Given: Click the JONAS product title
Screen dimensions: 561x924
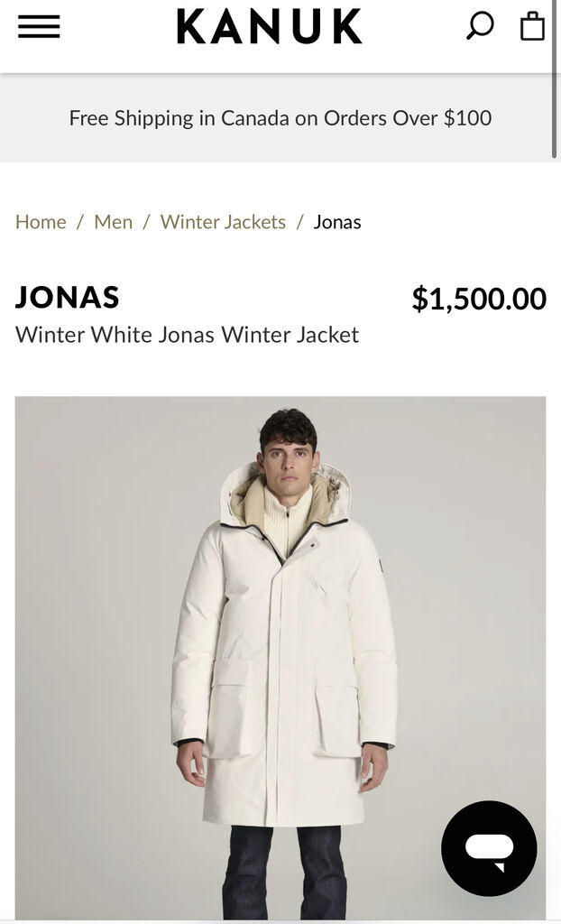Looking at the screenshot, I should [x=67, y=297].
